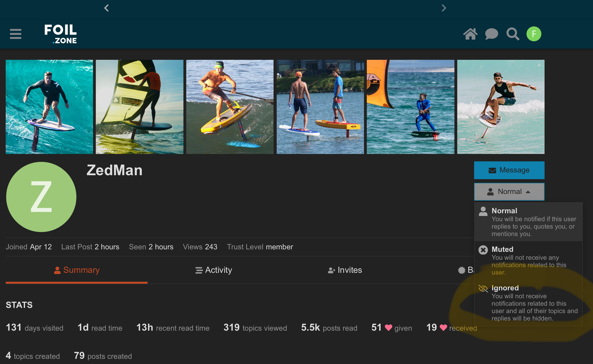Click the kitesurfer banner photo

click(410, 107)
